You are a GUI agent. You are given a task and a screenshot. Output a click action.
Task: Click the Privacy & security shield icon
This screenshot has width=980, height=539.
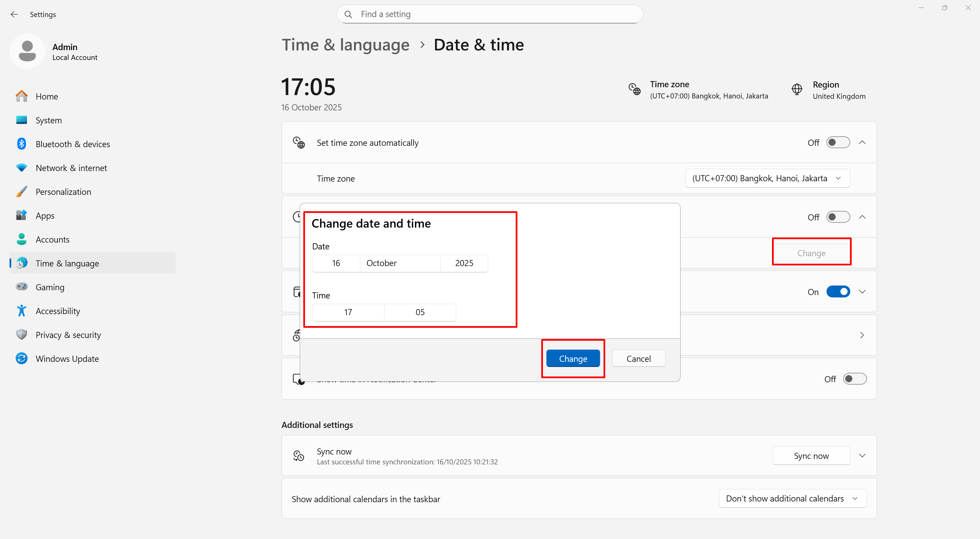click(x=21, y=335)
